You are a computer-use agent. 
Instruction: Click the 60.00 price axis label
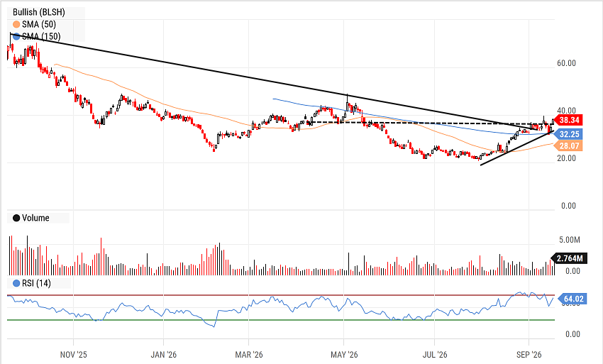(567, 63)
